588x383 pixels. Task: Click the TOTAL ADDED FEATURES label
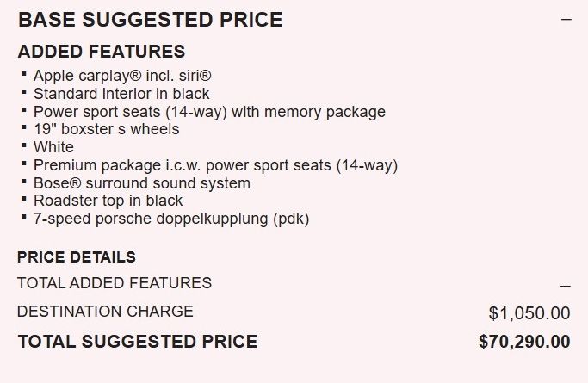click(x=115, y=283)
